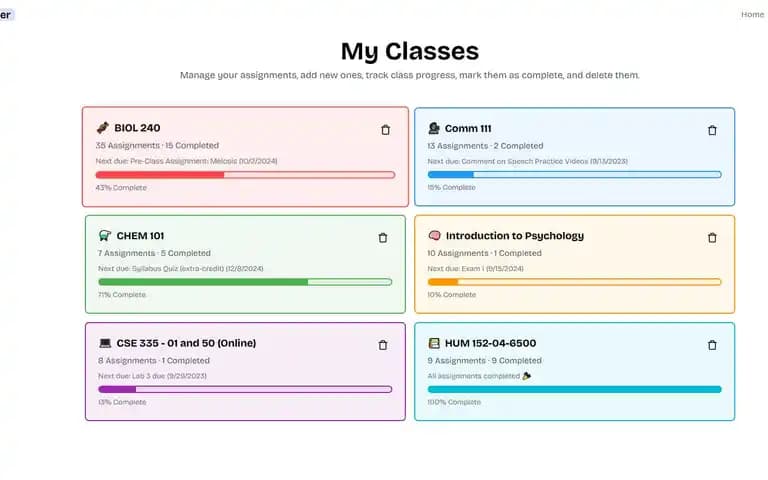The width and height of the screenshot is (768, 480).
Task: Select the HUM 152-04-6500 class title
Action: tap(490, 343)
